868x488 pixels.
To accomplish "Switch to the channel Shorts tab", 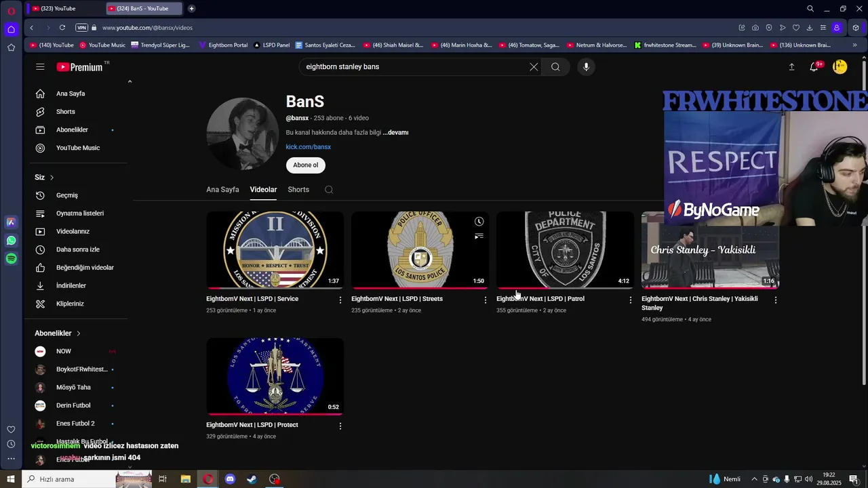I will click(298, 190).
